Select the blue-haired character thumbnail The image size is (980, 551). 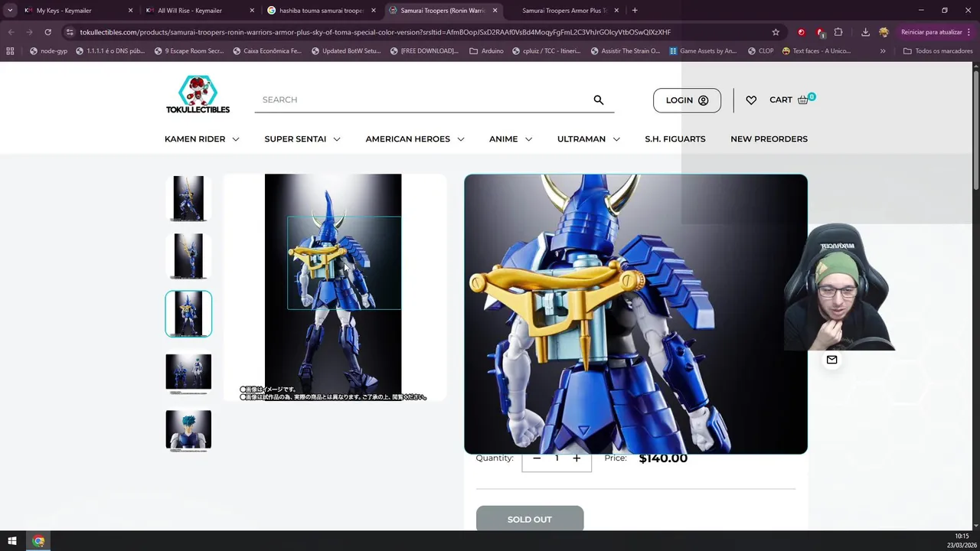(x=188, y=429)
